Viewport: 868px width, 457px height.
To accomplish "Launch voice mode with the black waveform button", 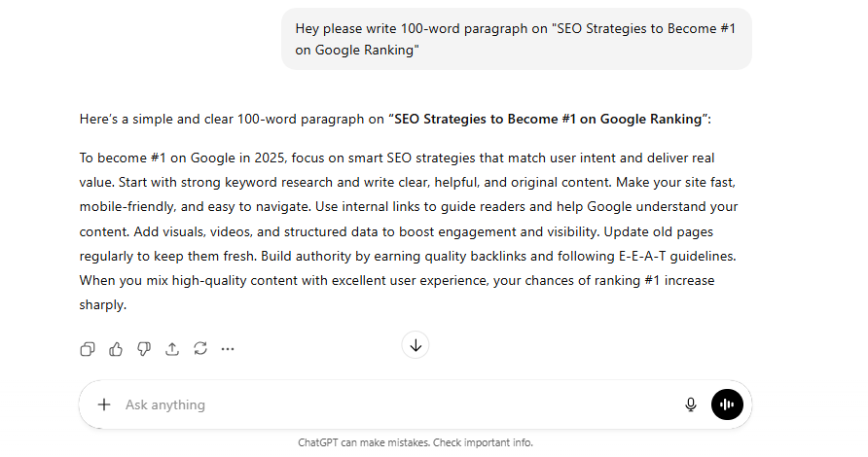I will tap(727, 404).
